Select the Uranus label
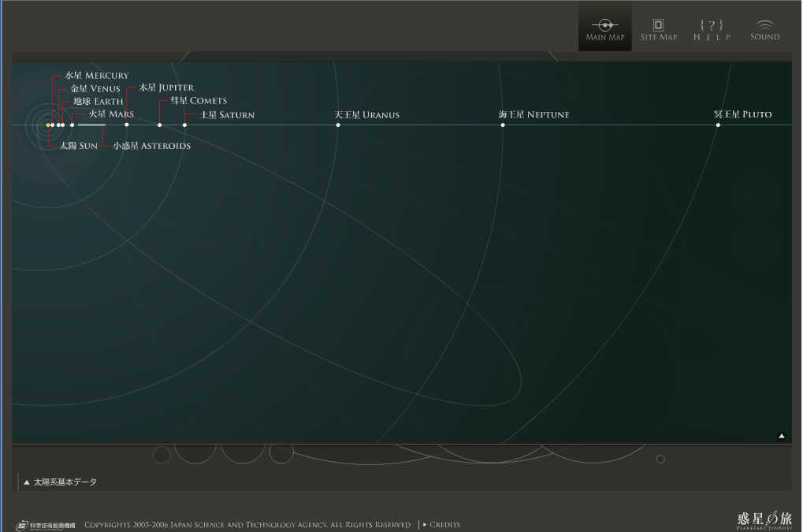 [x=366, y=115]
